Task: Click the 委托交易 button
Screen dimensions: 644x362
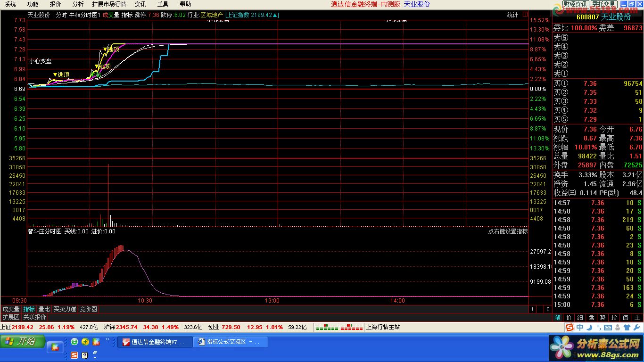Action: (x=603, y=4)
